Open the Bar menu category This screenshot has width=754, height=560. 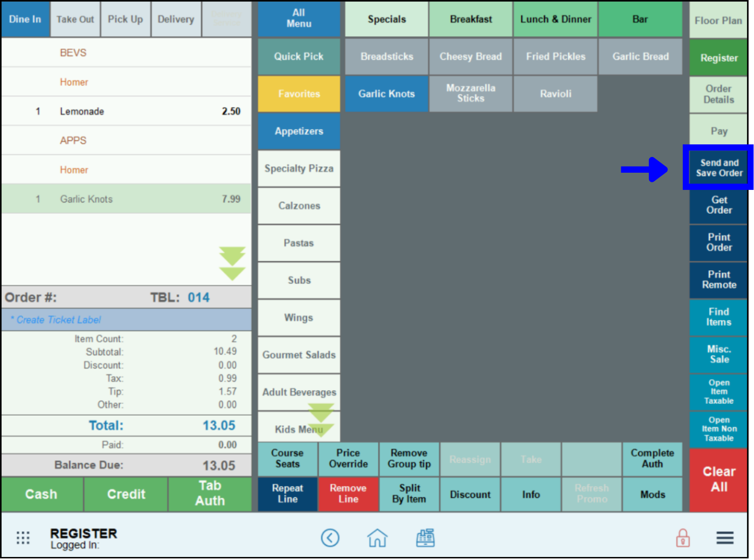[640, 19]
